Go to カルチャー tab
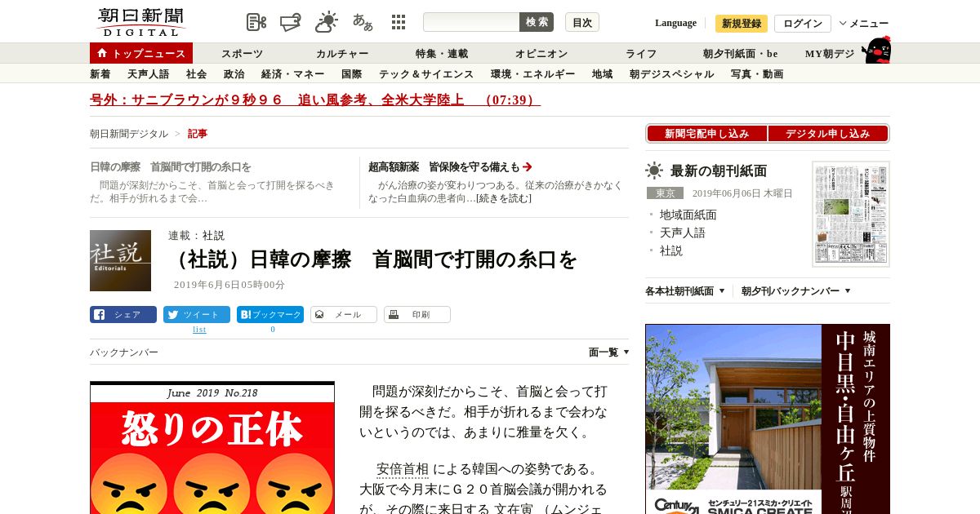This screenshot has width=980, height=514. 342,54
